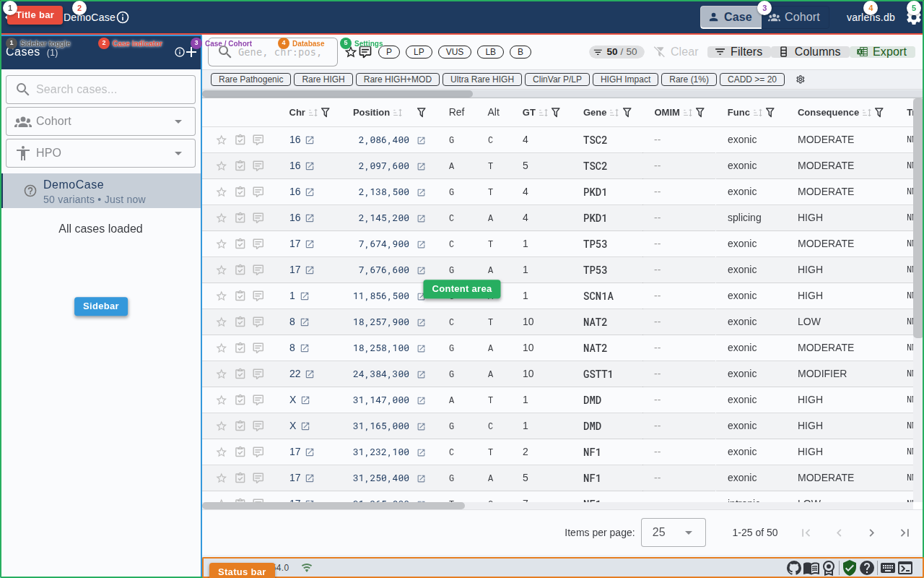Open the settings gear in title bar
Screen dimensions: 924x578
914,18
